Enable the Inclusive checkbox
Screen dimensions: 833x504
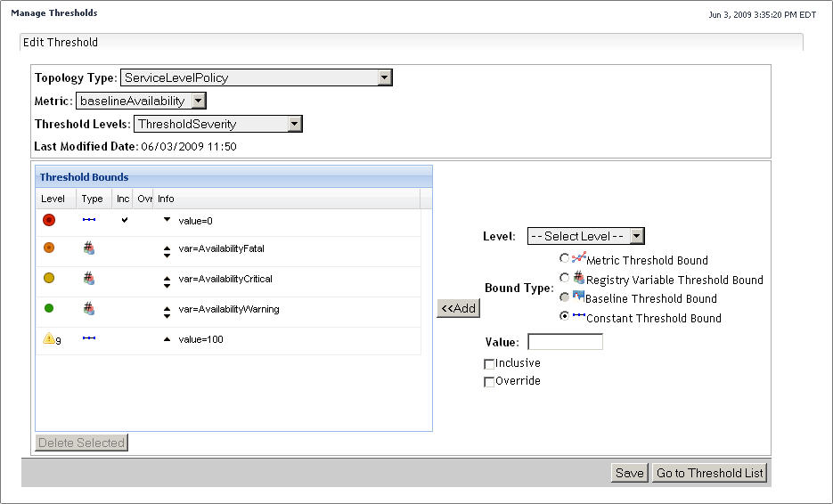(489, 364)
